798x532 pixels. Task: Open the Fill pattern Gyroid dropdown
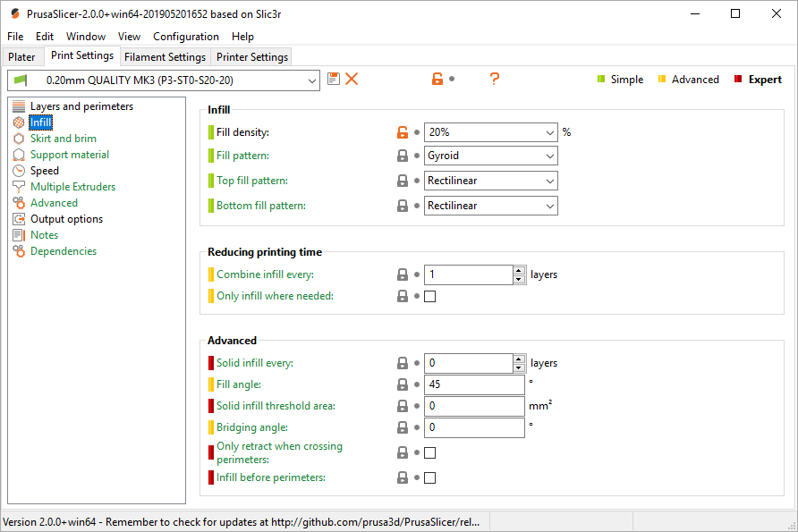click(490, 156)
